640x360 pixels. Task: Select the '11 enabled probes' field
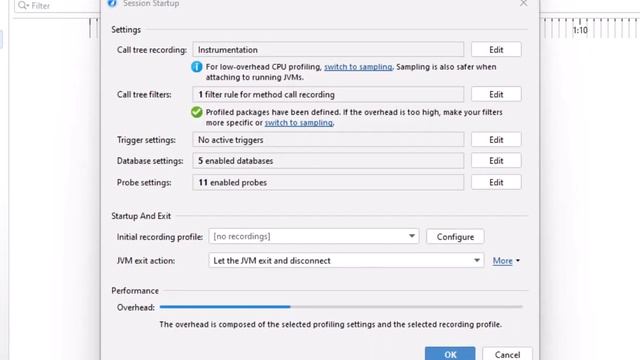point(328,182)
